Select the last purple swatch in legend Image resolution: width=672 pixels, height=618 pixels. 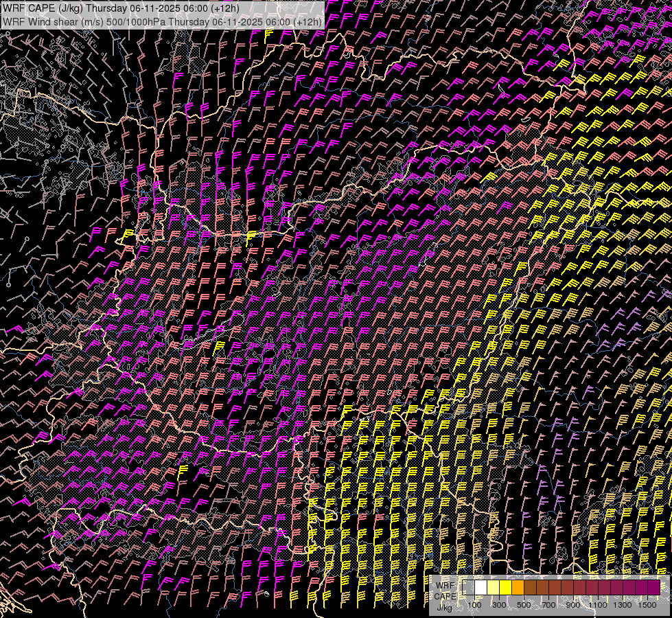click(x=653, y=587)
